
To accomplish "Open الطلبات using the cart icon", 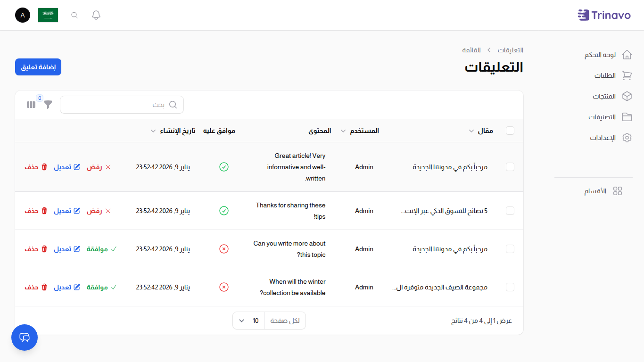I will pos(627,75).
